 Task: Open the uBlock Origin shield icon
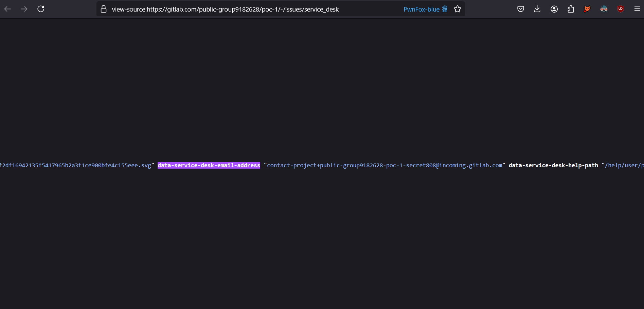(620, 9)
